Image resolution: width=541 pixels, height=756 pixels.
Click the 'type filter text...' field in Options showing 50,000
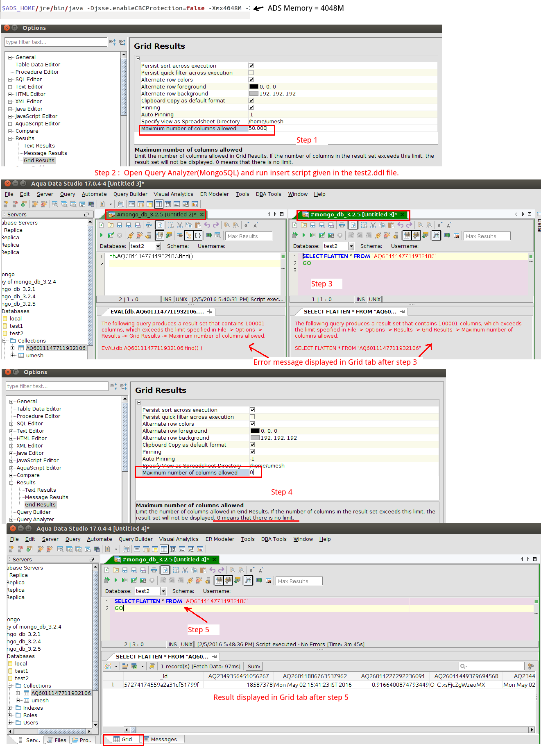[56, 42]
